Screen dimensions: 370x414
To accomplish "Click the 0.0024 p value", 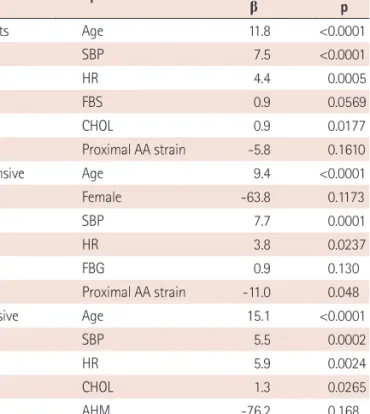I will tap(347, 364).
